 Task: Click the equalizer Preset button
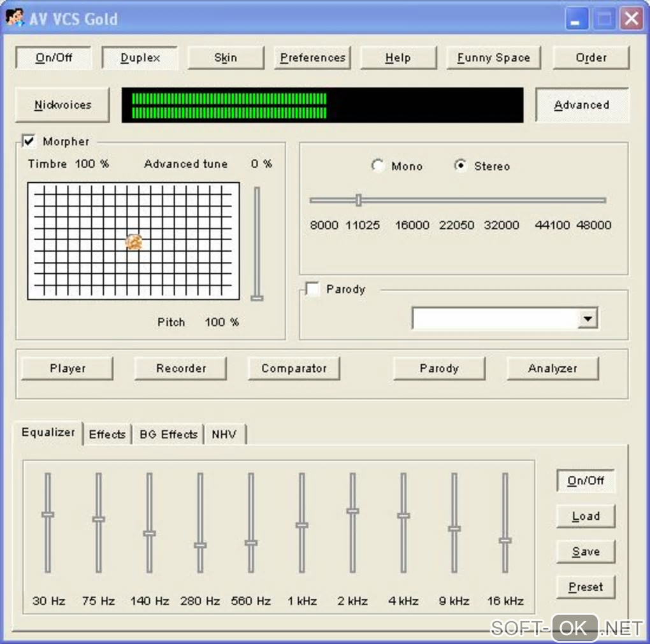pos(586,587)
